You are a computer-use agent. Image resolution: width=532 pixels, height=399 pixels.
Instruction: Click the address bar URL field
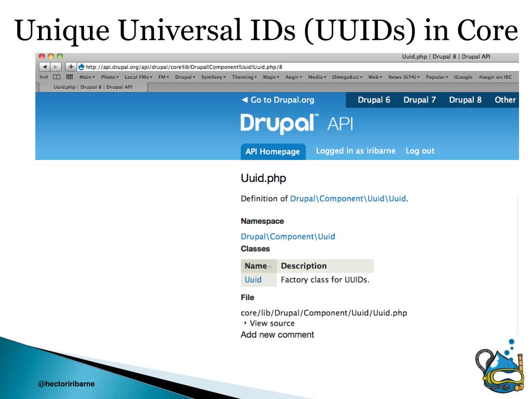tap(298, 67)
